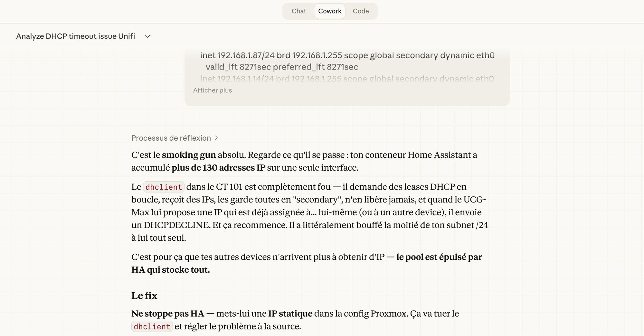Click the "valid_lft 8271sec preferred_lft 8271sec" line

[x=282, y=67]
